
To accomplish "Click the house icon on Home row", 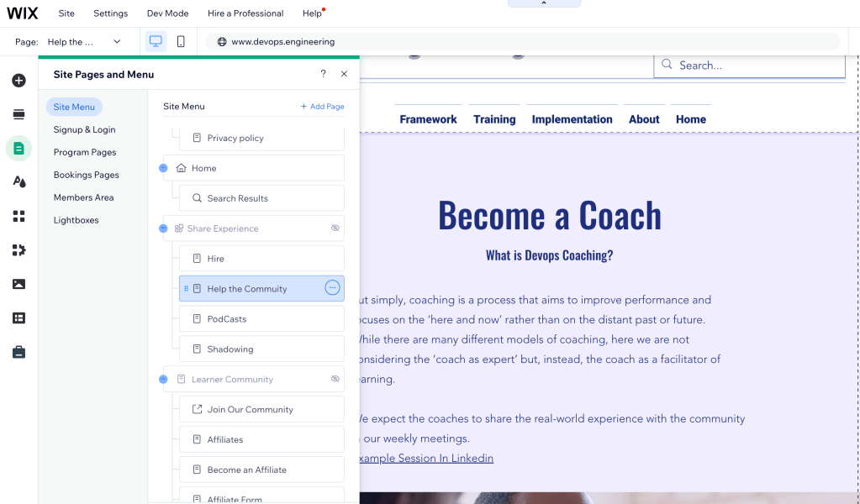I will (x=181, y=168).
